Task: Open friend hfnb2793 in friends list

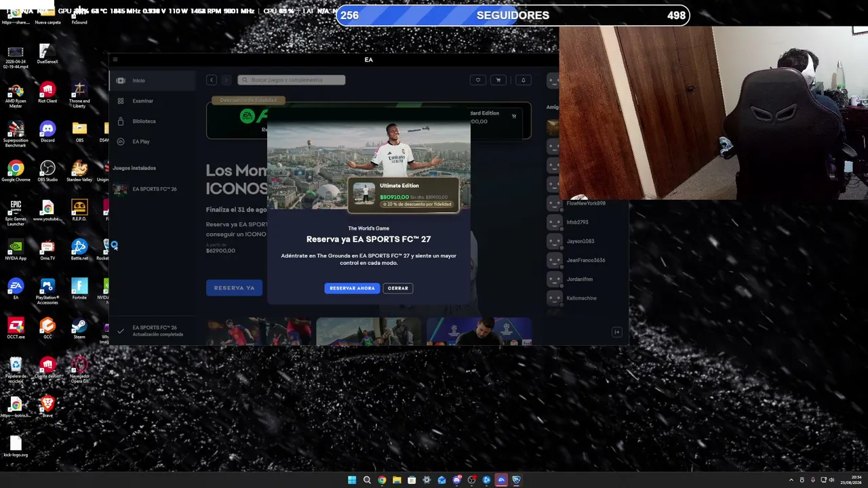Action: (578, 222)
